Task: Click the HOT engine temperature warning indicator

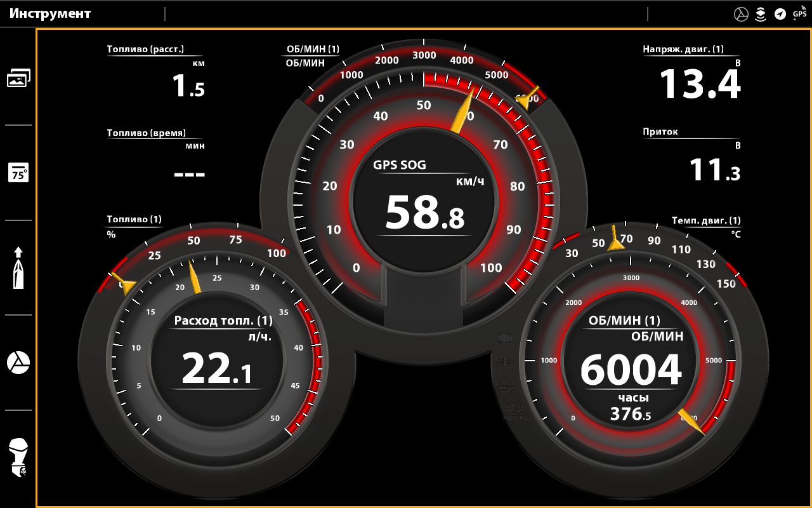Action: coord(506,364)
